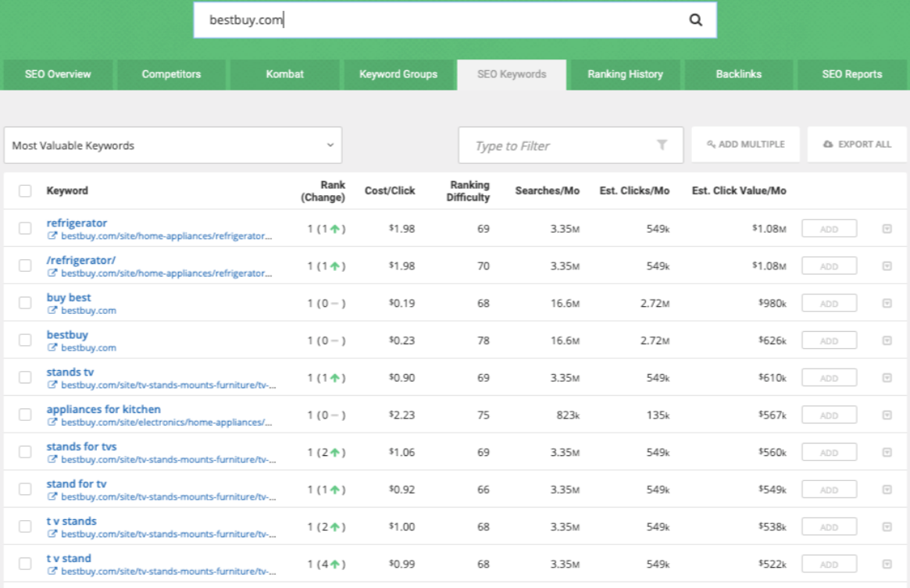Image resolution: width=910 pixels, height=588 pixels.
Task: Open external link icon for bestbuy keyword
Action: click(x=52, y=347)
